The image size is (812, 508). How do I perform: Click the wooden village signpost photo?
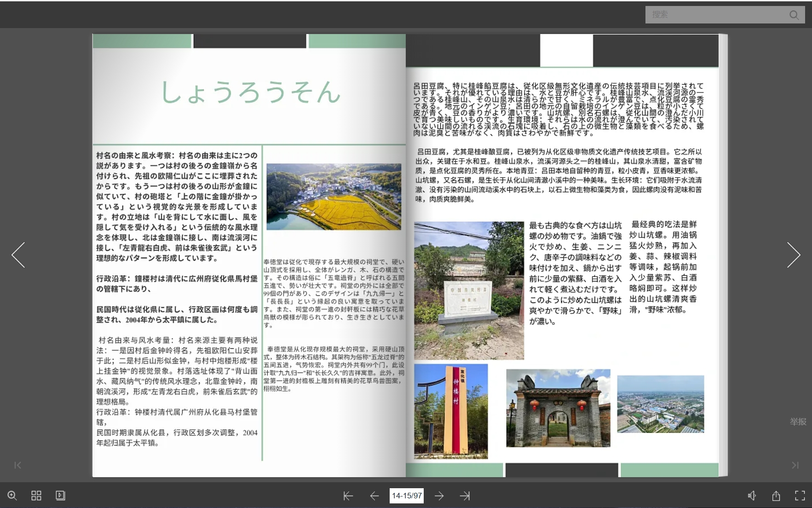point(451,412)
